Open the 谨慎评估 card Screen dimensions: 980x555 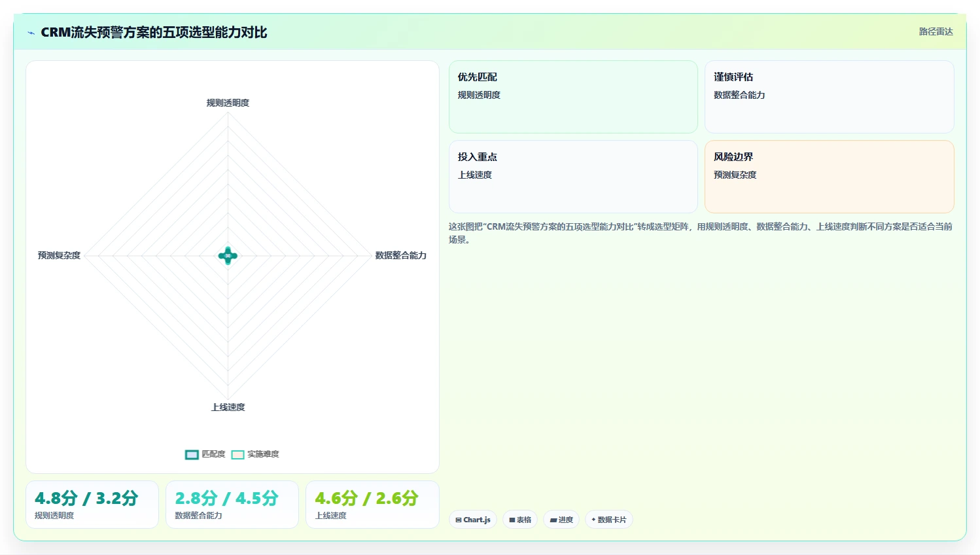829,97
